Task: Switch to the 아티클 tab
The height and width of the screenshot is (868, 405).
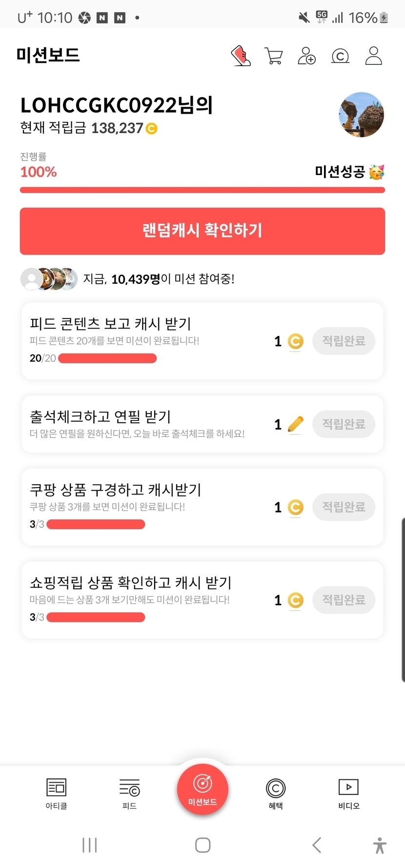Action: [x=56, y=793]
